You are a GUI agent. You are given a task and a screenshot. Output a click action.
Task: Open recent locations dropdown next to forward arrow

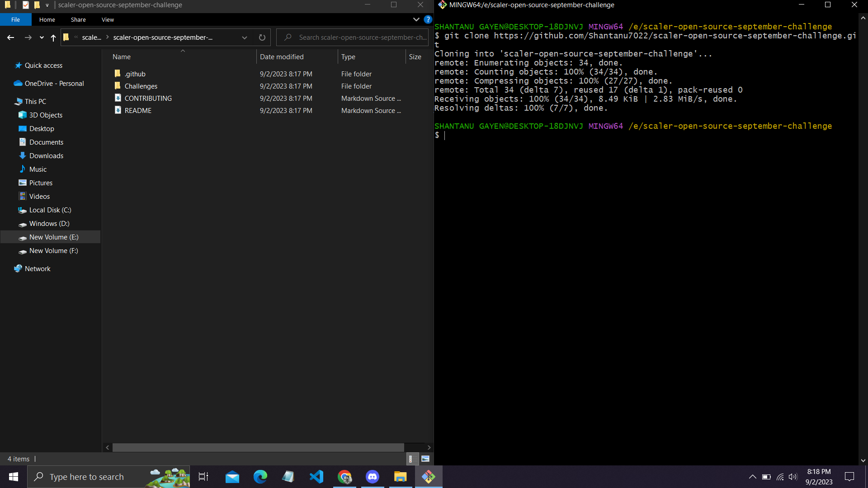coord(41,38)
